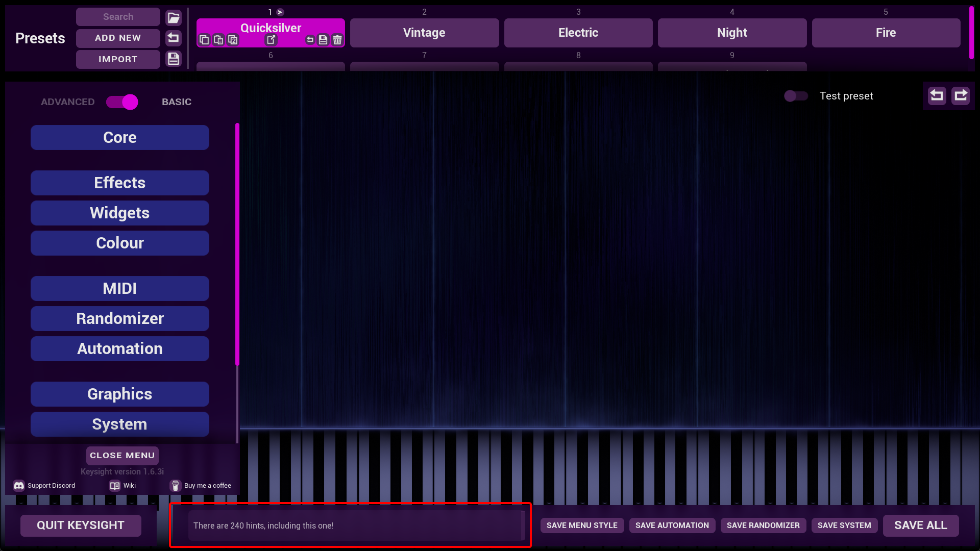Image resolution: width=980 pixels, height=551 pixels.
Task: Click the CLOSE MENU button
Action: click(122, 455)
